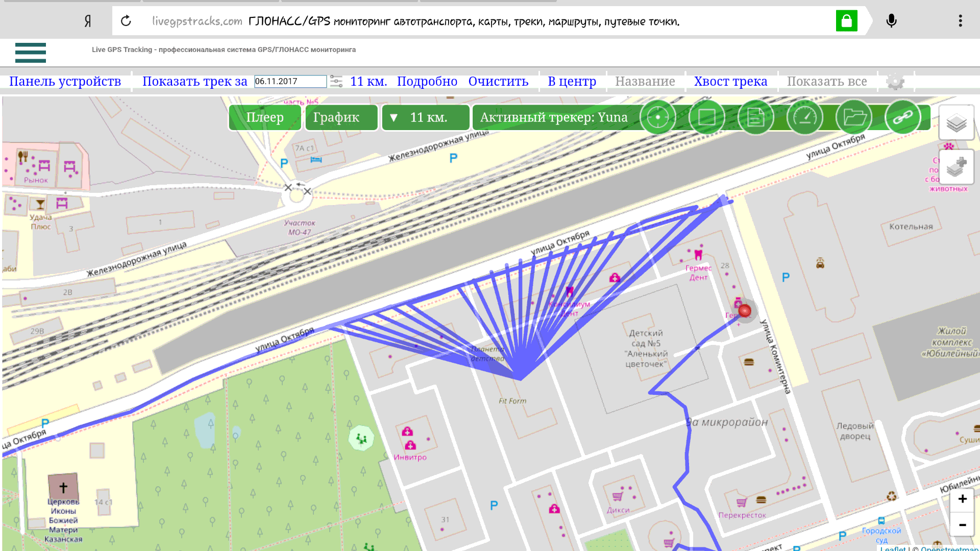Open the Плеер track player
980x551 pixels.
[x=265, y=118]
